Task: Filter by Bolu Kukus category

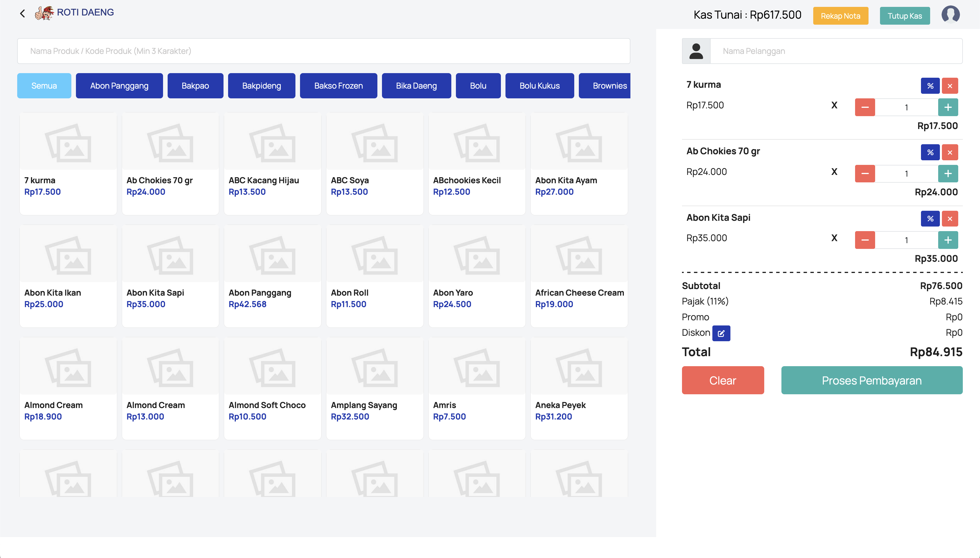Action: tap(539, 86)
